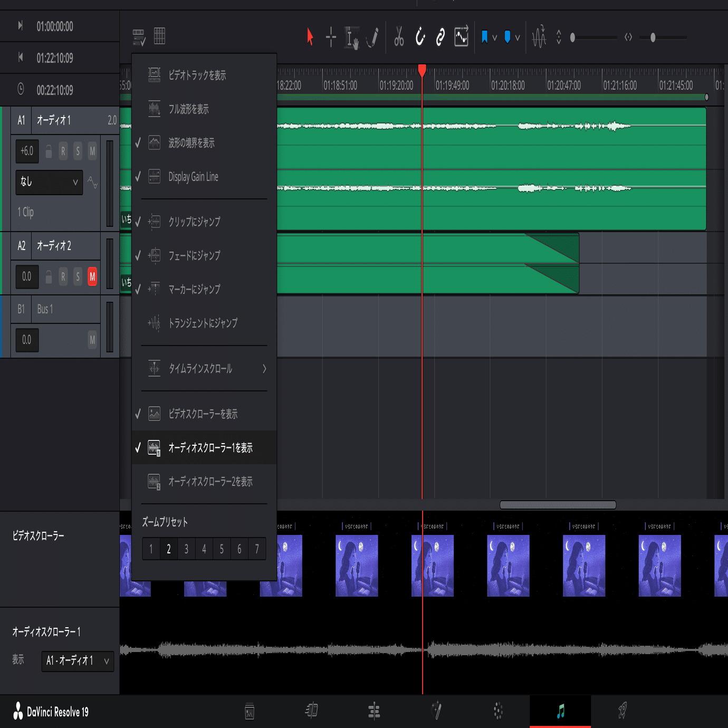Viewport: 728px width, 728px height.
Task: Open the marker color dropdown arrow
Action: coord(518,37)
